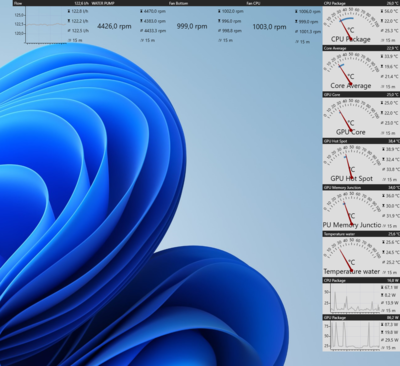Image resolution: width=400 pixels, height=366 pixels.
Task: Select the GPU Memory Junction gauge
Action: (x=352, y=210)
